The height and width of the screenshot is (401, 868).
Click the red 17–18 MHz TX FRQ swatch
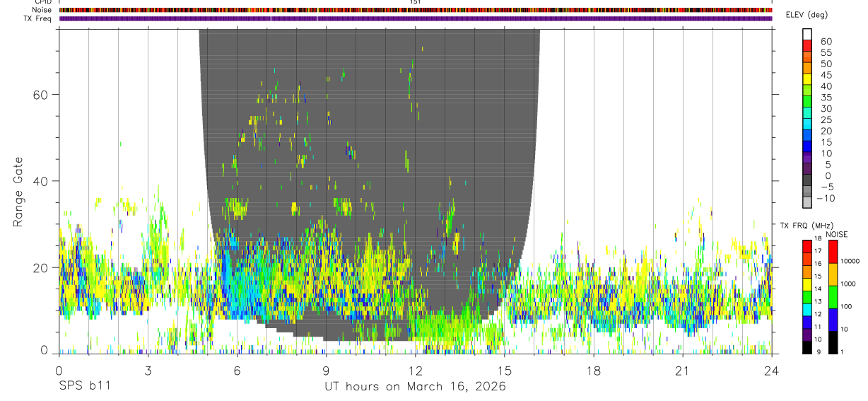point(807,247)
